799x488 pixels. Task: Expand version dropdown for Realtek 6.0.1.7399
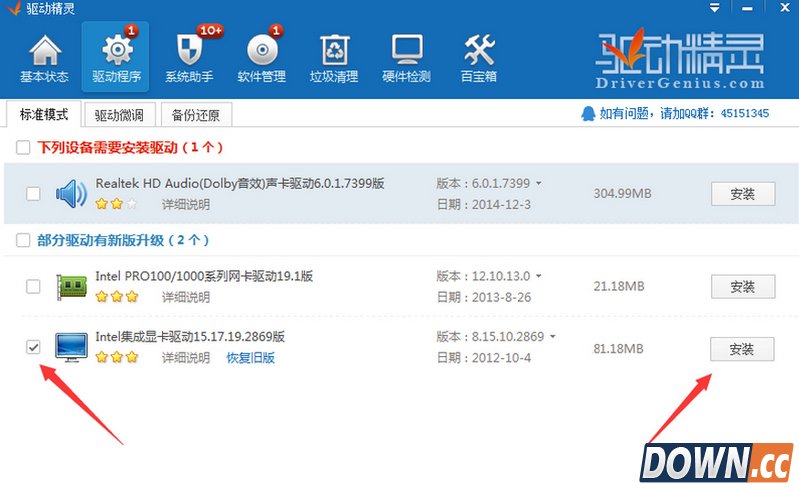coord(539,184)
